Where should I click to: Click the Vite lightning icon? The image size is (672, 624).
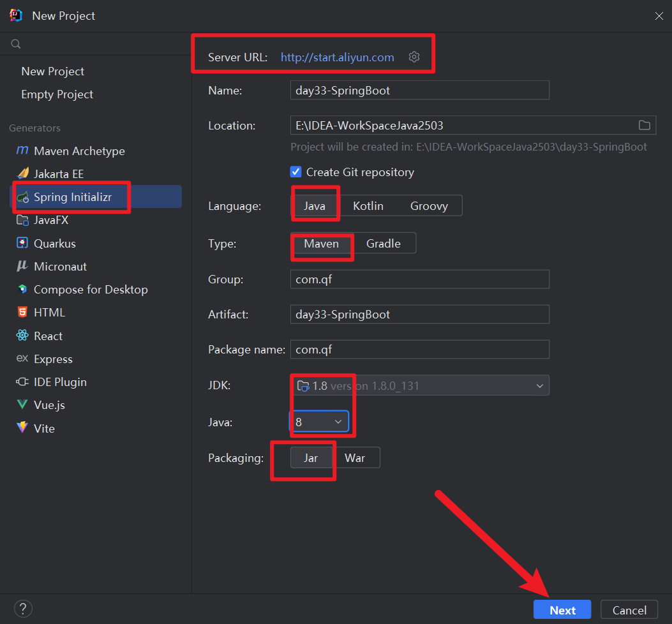click(22, 427)
